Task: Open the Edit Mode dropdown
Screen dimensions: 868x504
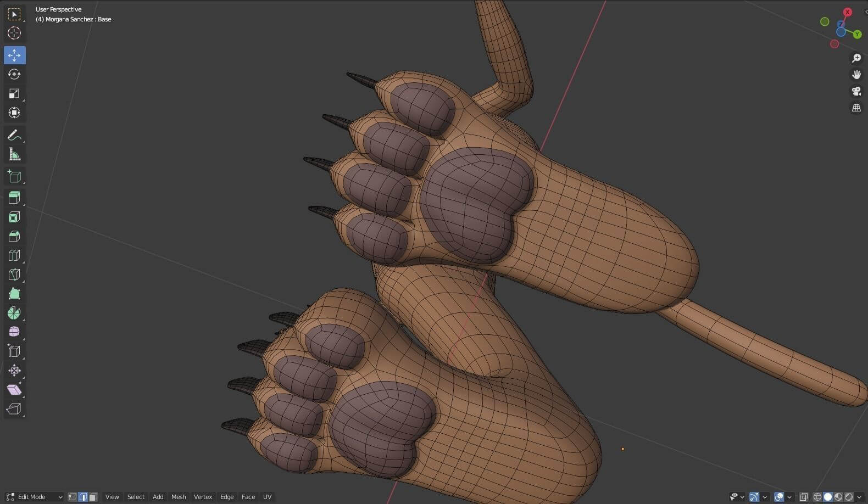Action: [34, 497]
